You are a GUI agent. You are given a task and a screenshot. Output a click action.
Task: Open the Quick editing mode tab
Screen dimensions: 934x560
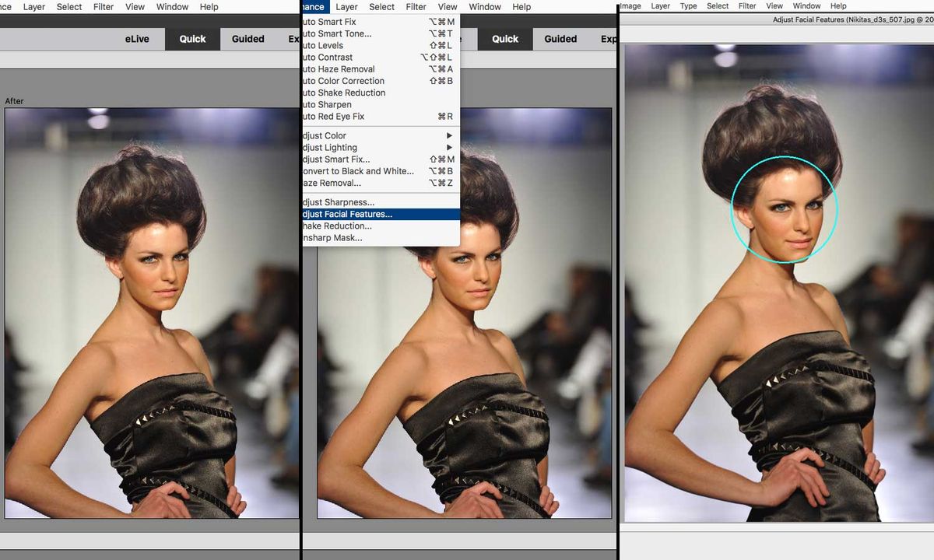[192, 38]
